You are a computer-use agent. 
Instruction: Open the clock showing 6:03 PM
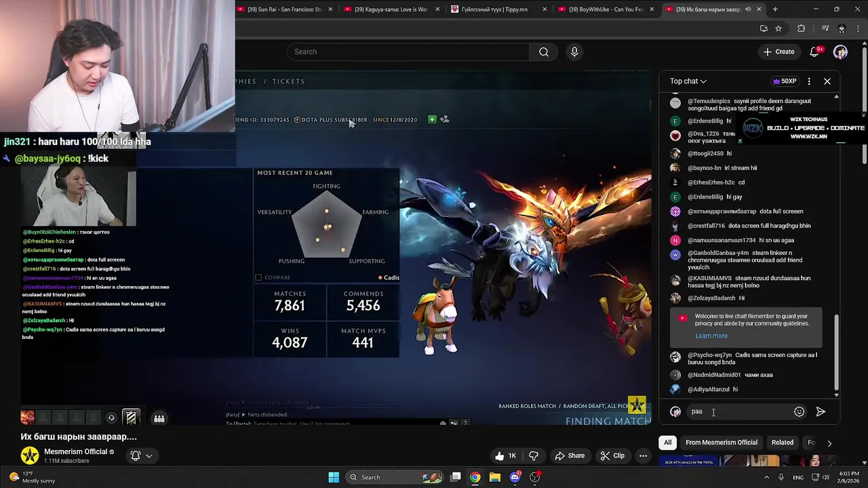[848, 477]
